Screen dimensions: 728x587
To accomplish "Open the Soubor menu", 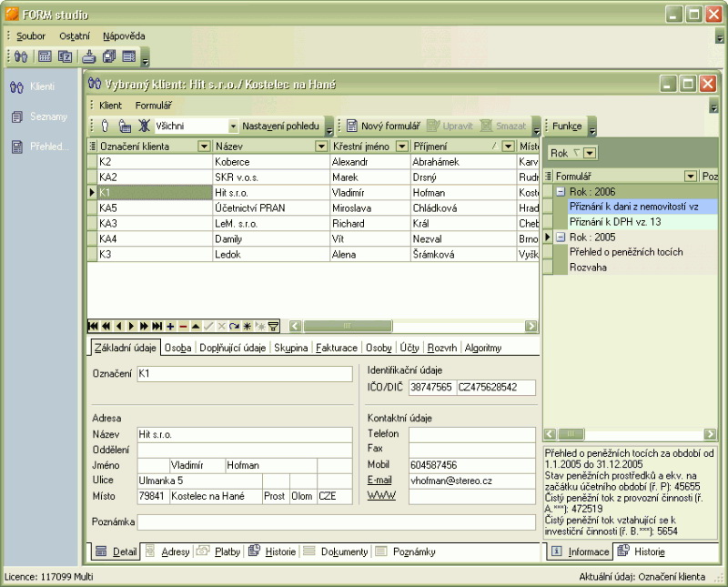I will (x=31, y=36).
